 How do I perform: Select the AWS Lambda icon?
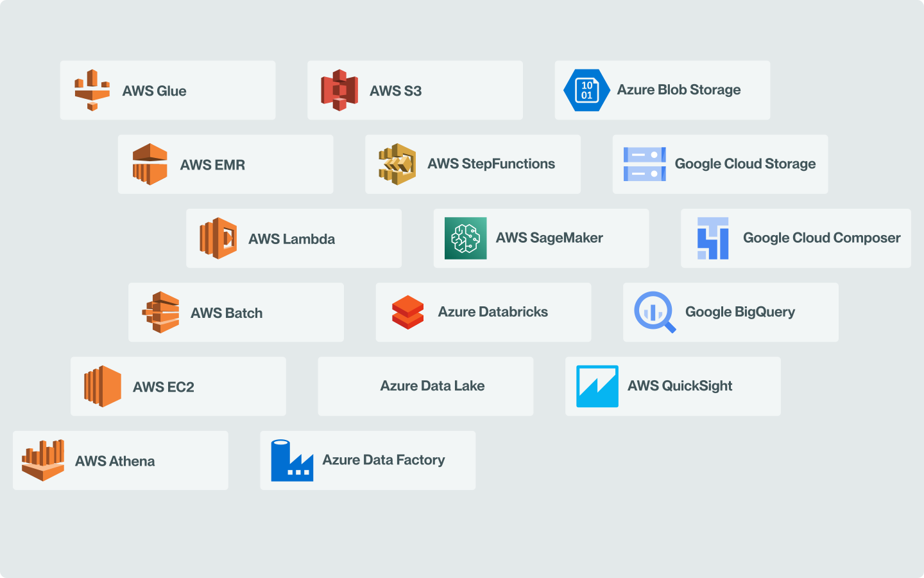218,238
